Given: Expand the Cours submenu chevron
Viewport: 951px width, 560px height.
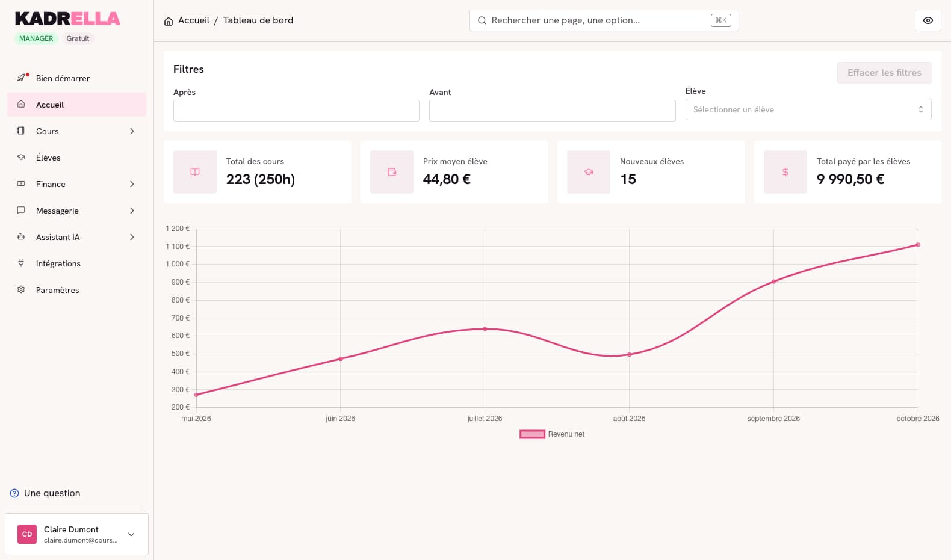Looking at the screenshot, I should click(x=132, y=131).
